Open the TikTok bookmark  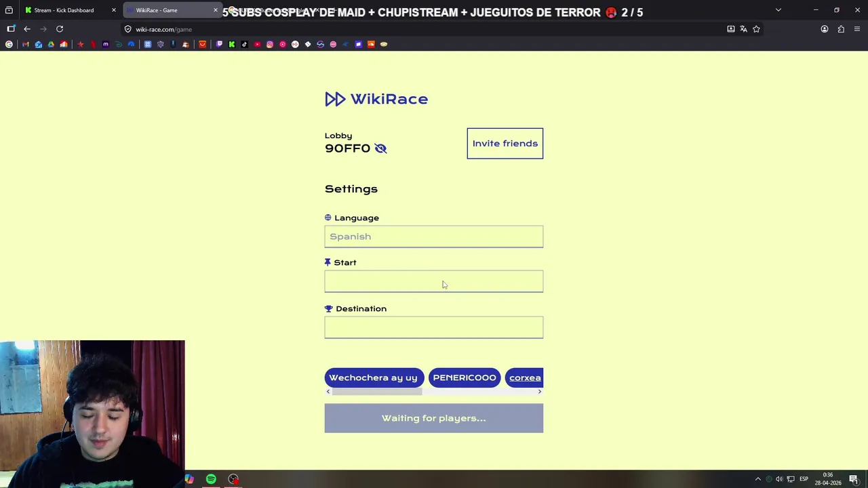pos(245,44)
